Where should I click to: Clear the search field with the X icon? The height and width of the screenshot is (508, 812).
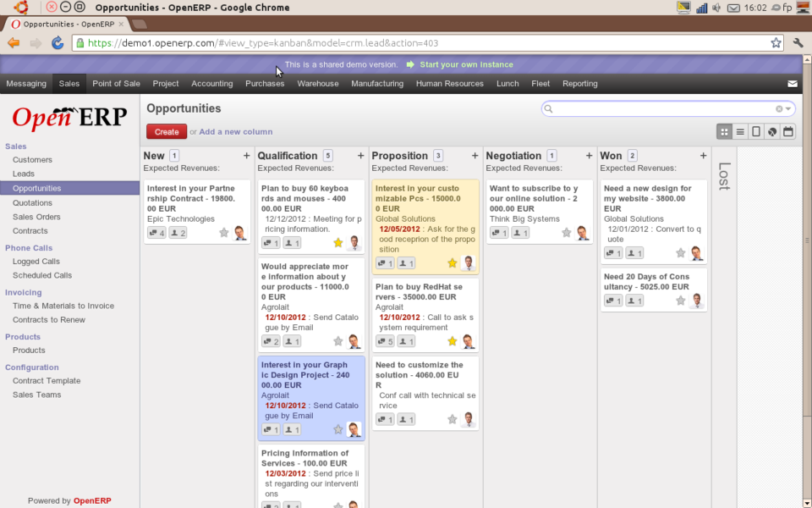tap(779, 109)
